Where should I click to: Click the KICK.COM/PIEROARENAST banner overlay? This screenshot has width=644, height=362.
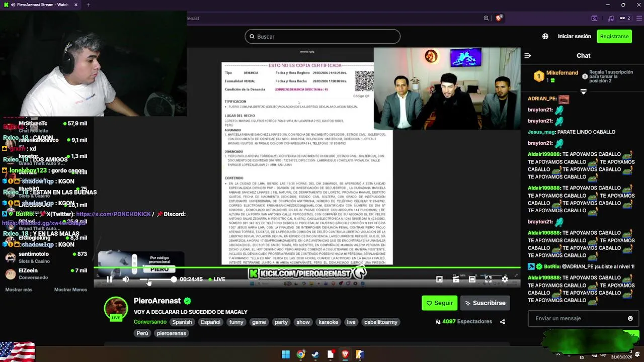pyautogui.click(x=307, y=273)
